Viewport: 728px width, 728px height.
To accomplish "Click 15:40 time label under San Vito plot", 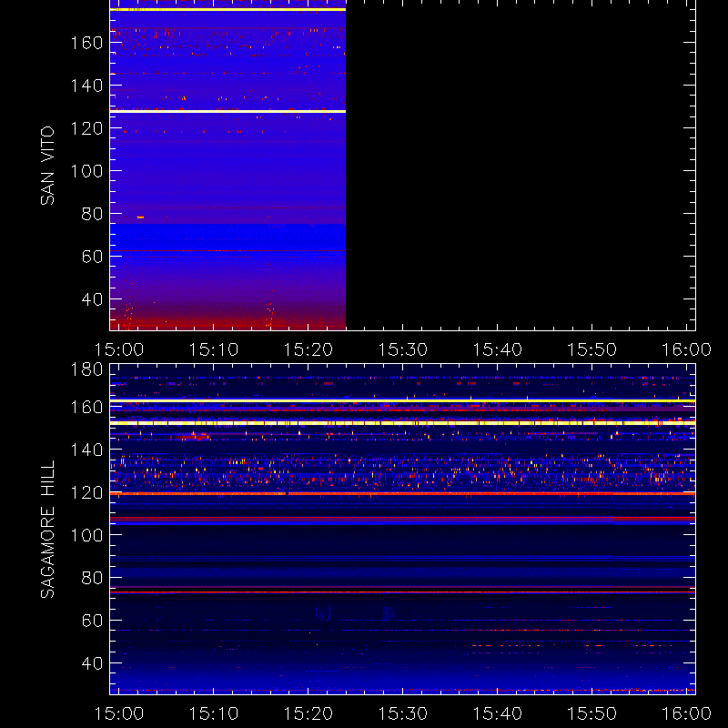I will (x=497, y=349).
